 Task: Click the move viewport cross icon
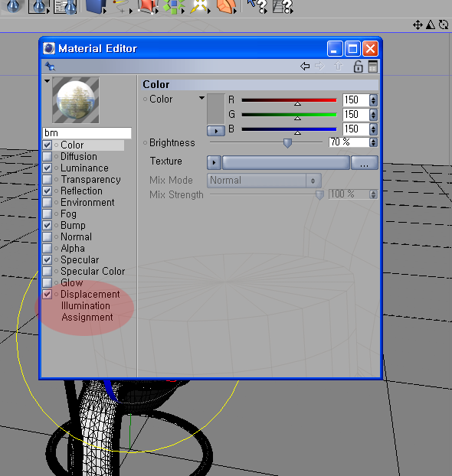click(418, 24)
